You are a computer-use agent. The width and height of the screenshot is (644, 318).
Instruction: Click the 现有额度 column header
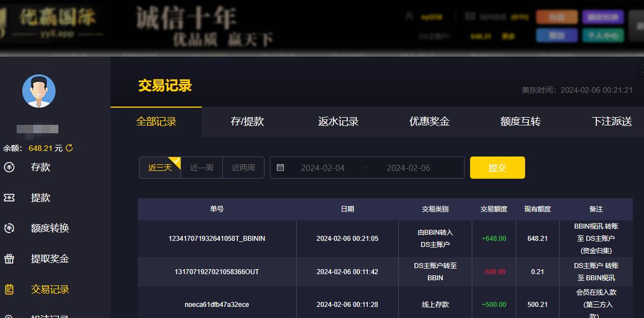538,209
